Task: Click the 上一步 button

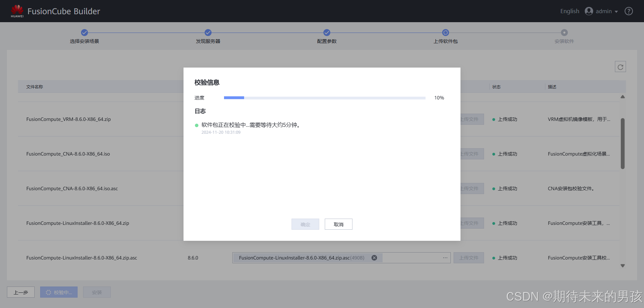Action: click(x=21, y=292)
